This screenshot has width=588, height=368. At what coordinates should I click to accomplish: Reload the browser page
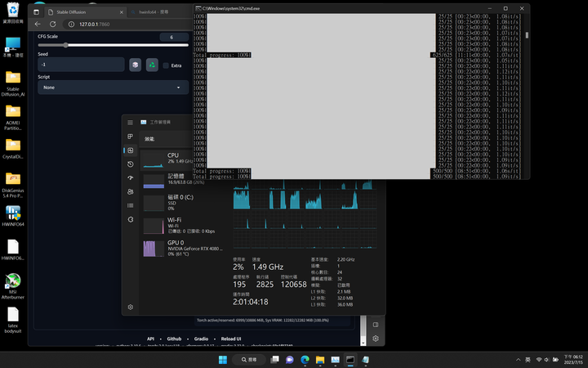[x=53, y=24]
